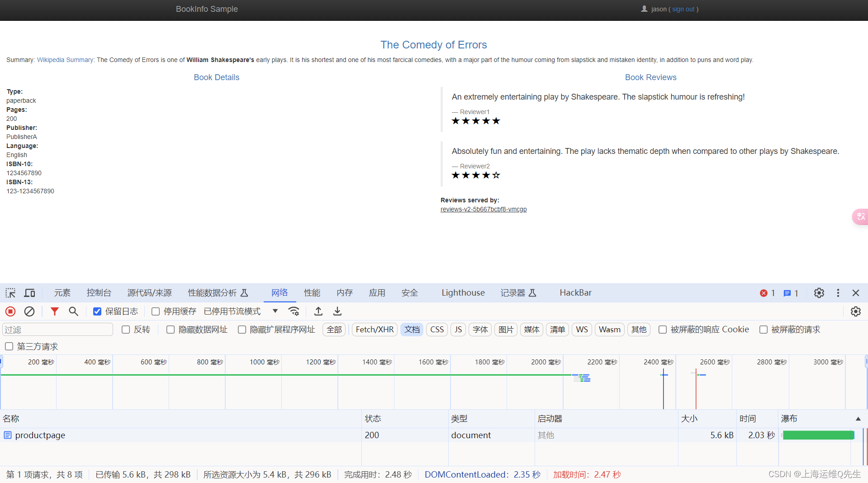This screenshot has height=483, width=868.
Task: Sort by name column header
Action: (180, 419)
